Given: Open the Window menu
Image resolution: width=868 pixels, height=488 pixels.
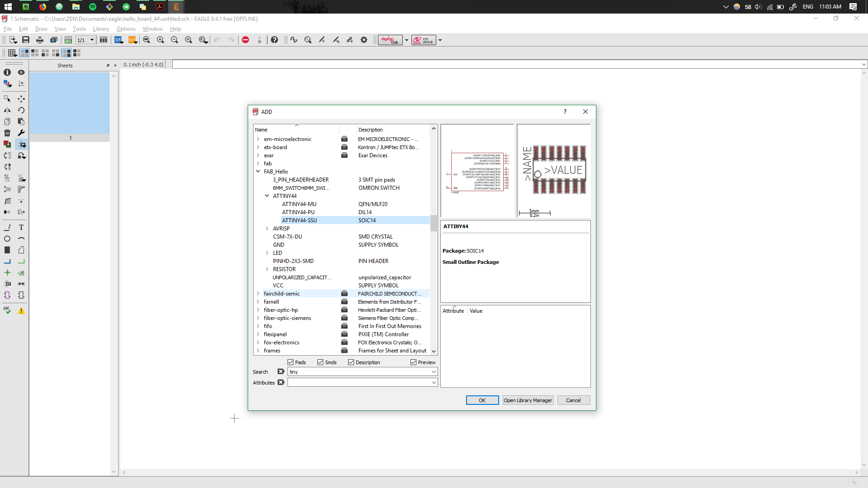Looking at the screenshot, I should point(153,29).
